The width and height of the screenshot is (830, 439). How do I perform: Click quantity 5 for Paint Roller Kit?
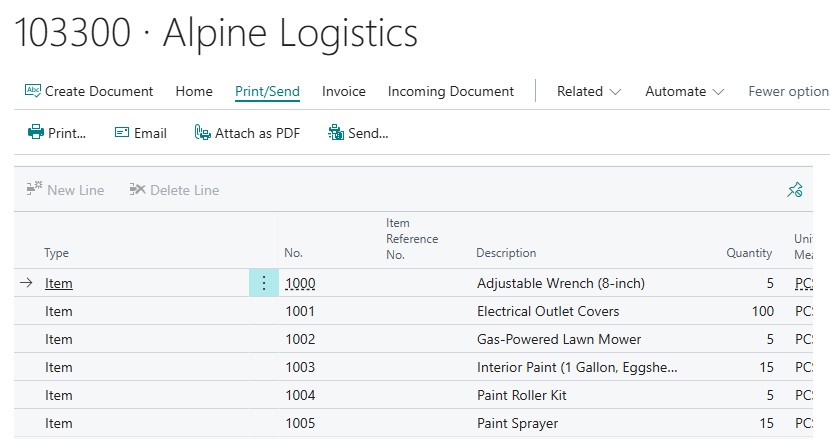[x=770, y=396]
